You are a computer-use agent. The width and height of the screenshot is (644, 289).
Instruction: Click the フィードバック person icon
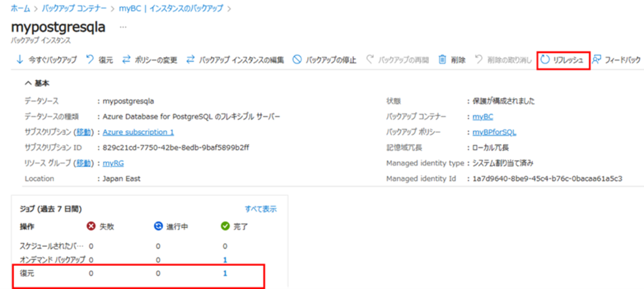(x=597, y=60)
